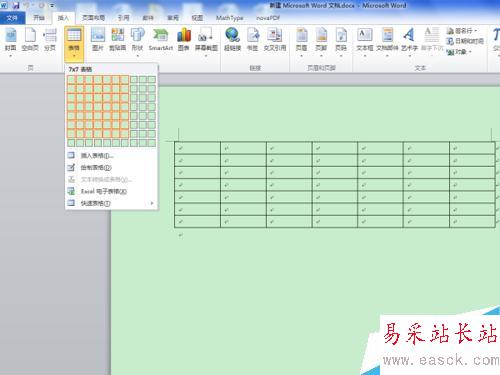The height and width of the screenshot is (375, 500).
Task: Open the Quick Parts (文档部件) menu
Action: [x=387, y=42]
